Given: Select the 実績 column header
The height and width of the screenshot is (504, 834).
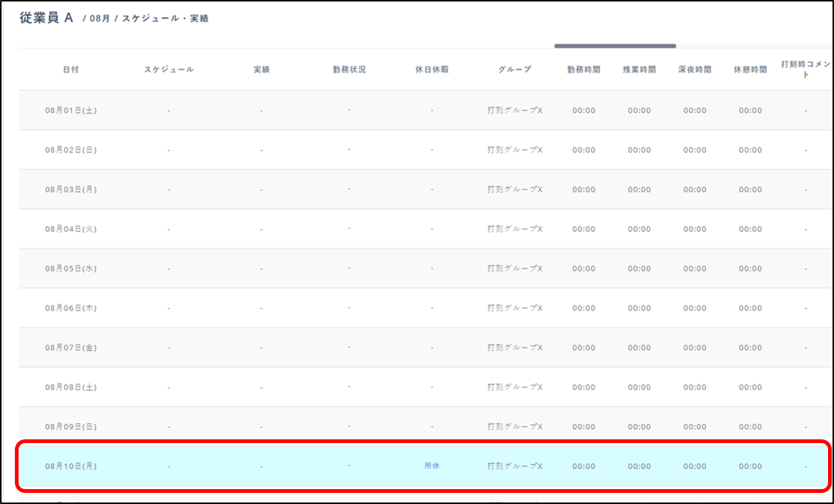Looking at the screenshot, I should [x=261, y=70].
